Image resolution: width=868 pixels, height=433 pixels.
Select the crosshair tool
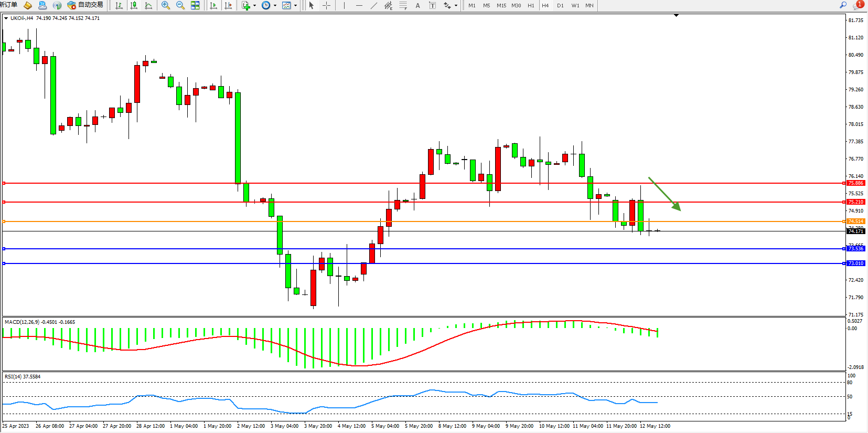[x=326, y=5]
